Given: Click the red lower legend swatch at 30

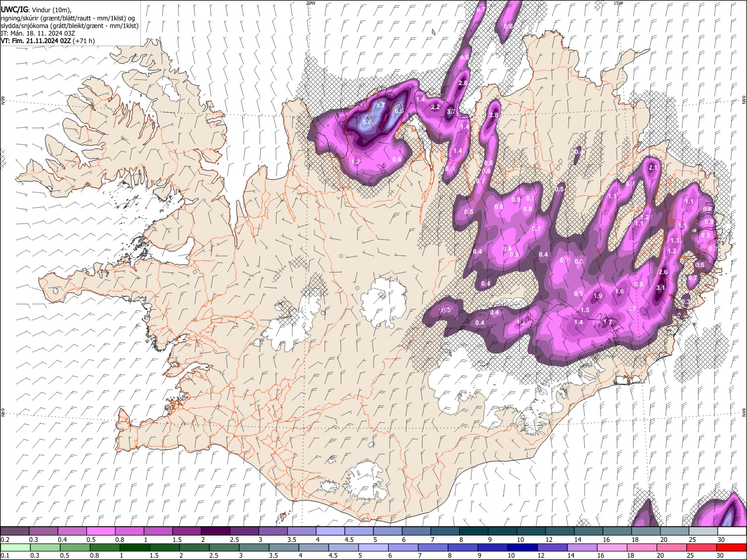Looking at the screenshot, I should [x=731, y=547].
